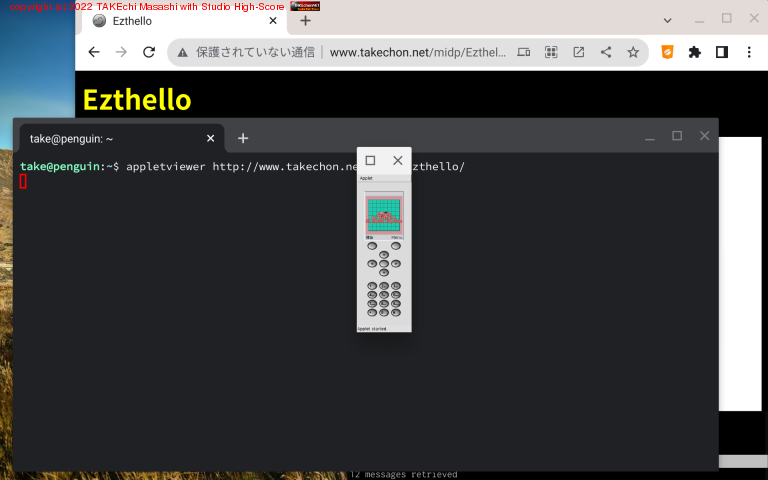
Task: Go back in browser history
Action: coord(94,53)
